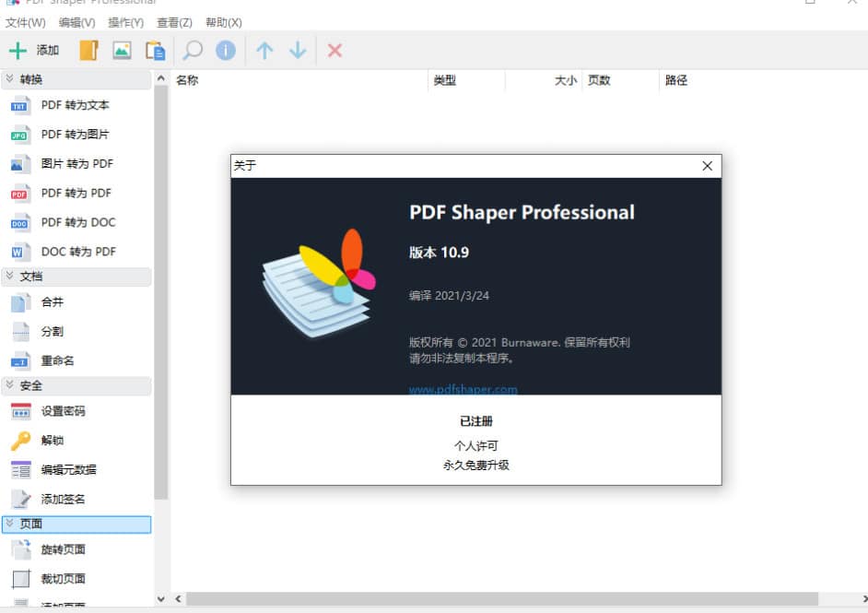
Task: Select the PDF 转为图片 JPG icon
Action: (20, 134)
